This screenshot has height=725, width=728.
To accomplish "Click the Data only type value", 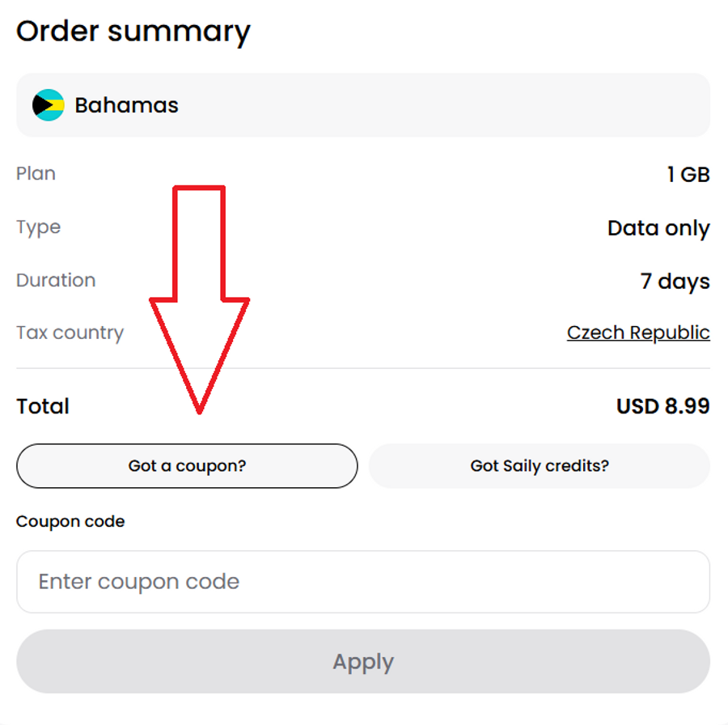I will click(658, 228).
